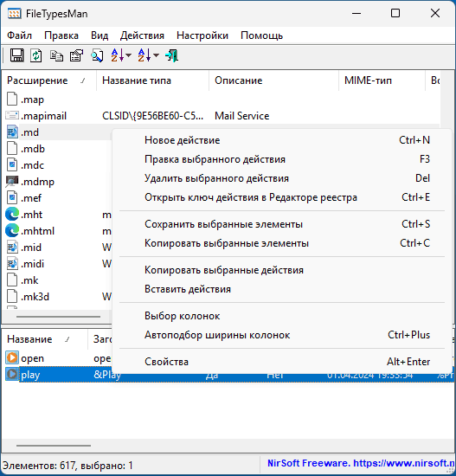Viewport: 456px width, 476px height.
Task: Choose Открыть ключ действия в Редакторе реестра
Action: click(282, 197)
